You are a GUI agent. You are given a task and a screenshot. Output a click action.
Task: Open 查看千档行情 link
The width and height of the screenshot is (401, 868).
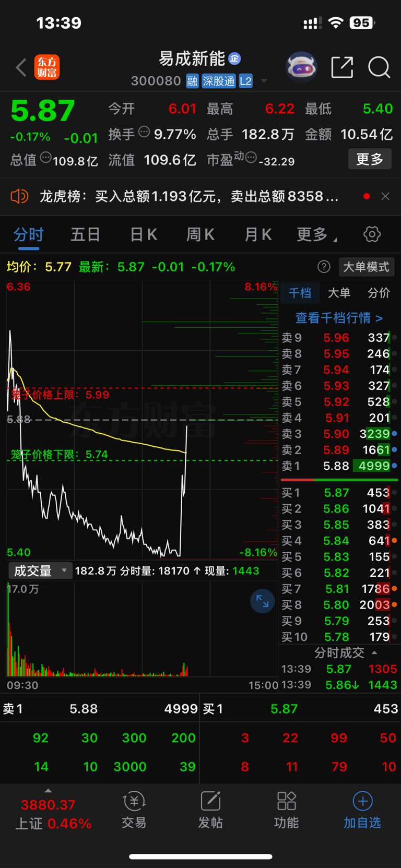[x=339, y=317]
